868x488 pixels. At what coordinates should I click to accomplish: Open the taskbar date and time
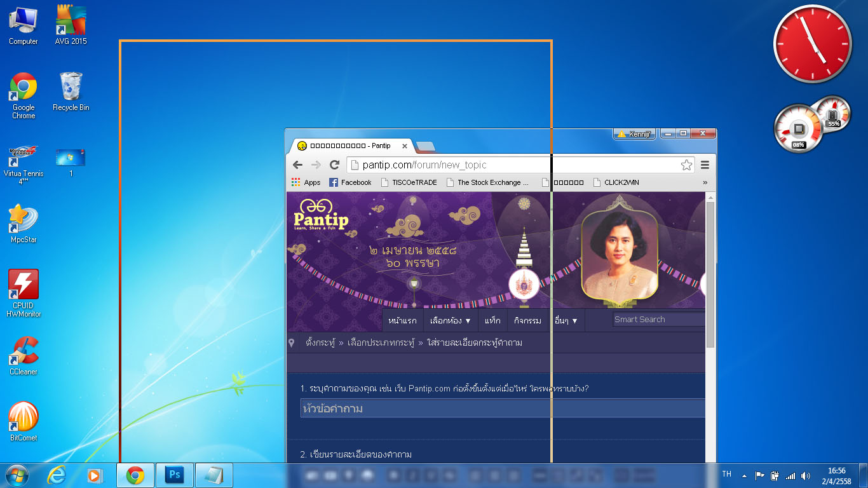(837, 476)
